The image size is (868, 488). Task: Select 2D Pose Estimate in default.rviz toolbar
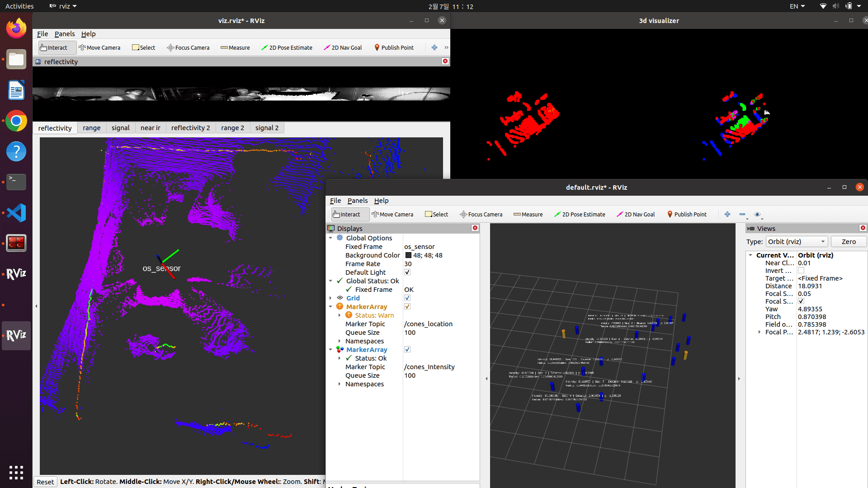click(580, 214)
